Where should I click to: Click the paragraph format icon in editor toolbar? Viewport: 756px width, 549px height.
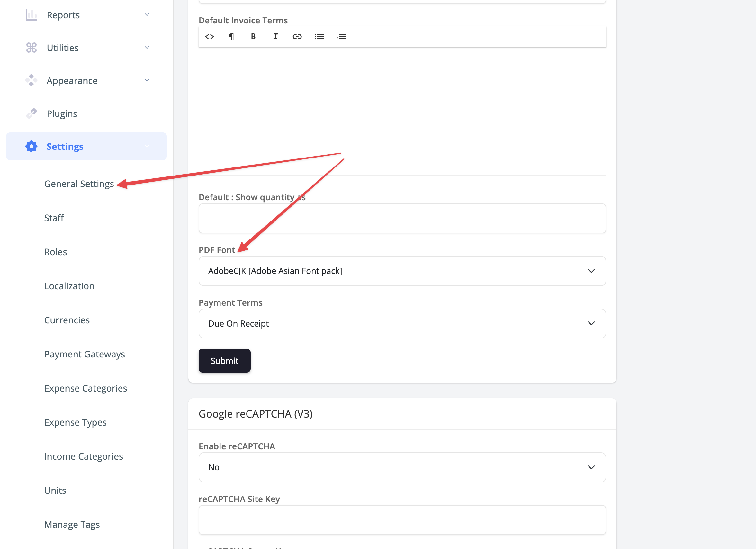231,37
